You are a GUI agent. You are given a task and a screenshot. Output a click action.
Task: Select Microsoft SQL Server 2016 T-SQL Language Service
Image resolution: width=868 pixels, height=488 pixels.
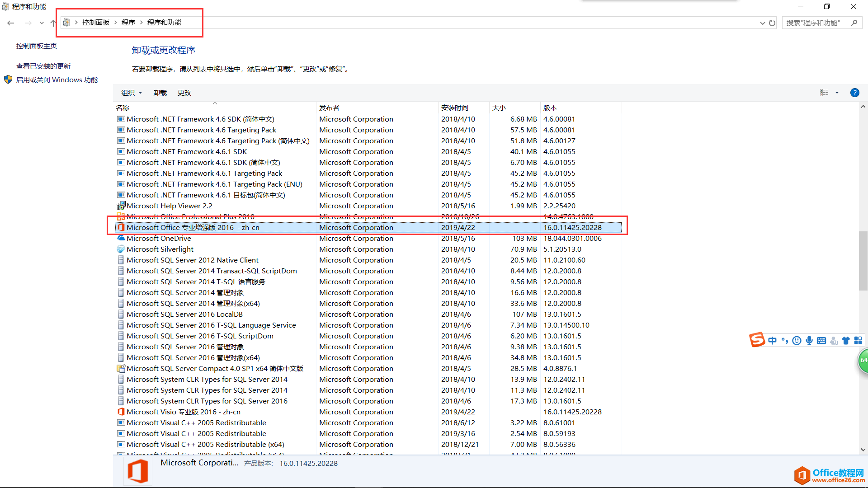(x=211, y=325)
